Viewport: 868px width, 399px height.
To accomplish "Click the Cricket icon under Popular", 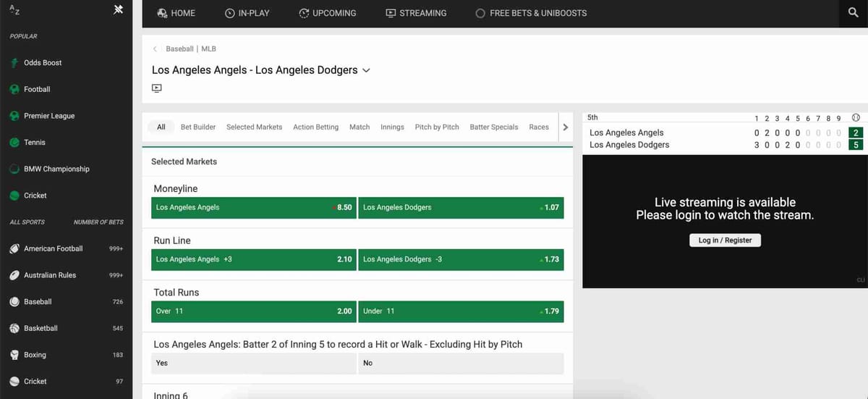I will (x=14, y=196).
